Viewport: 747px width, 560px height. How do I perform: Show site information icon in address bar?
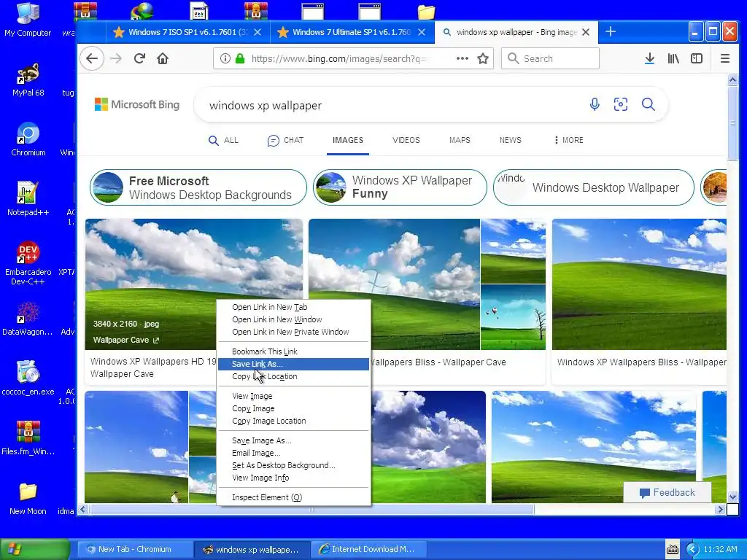pyautogui.click(x=225, y=58)
